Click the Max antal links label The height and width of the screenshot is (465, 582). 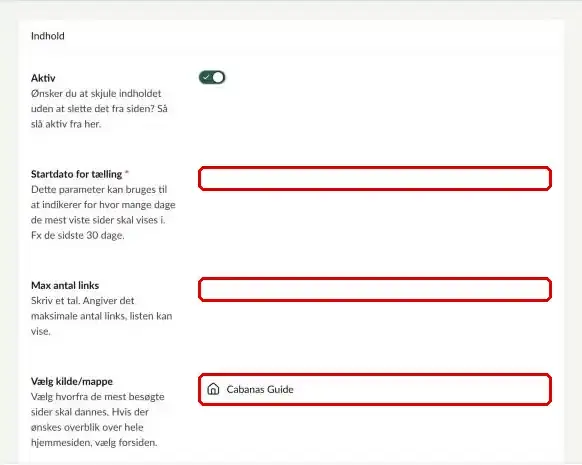coord(65,285)
